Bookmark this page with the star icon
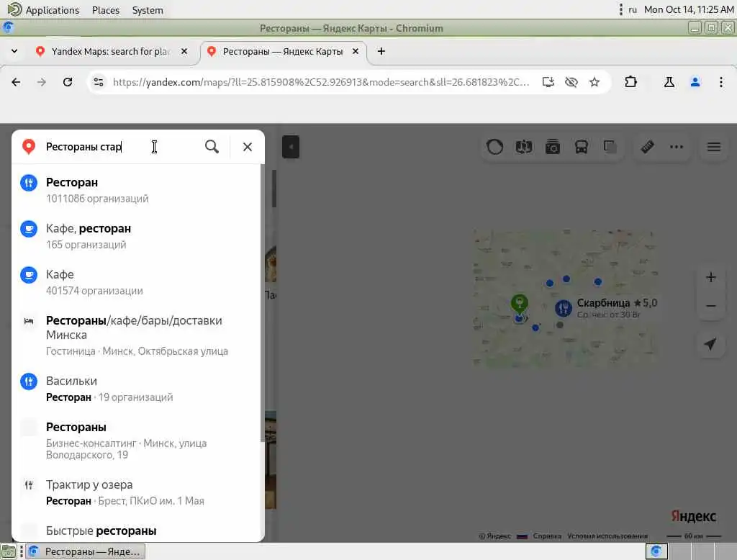The height and width of the screenshot is (560, 737). click(x=594, y=82)
